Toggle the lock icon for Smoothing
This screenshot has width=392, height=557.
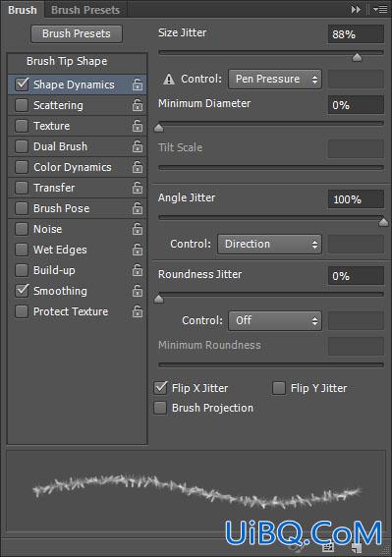(138, 291)
